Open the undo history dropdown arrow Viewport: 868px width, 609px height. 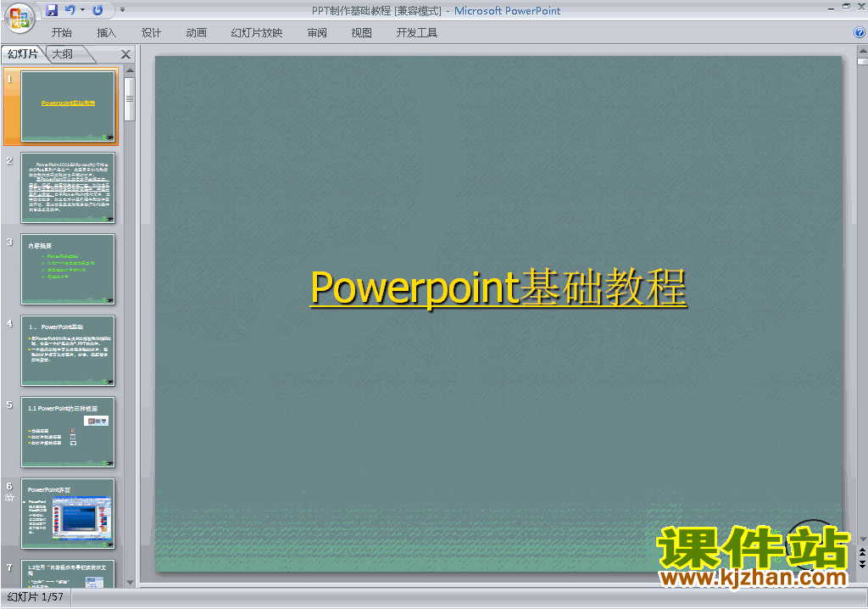82,10
